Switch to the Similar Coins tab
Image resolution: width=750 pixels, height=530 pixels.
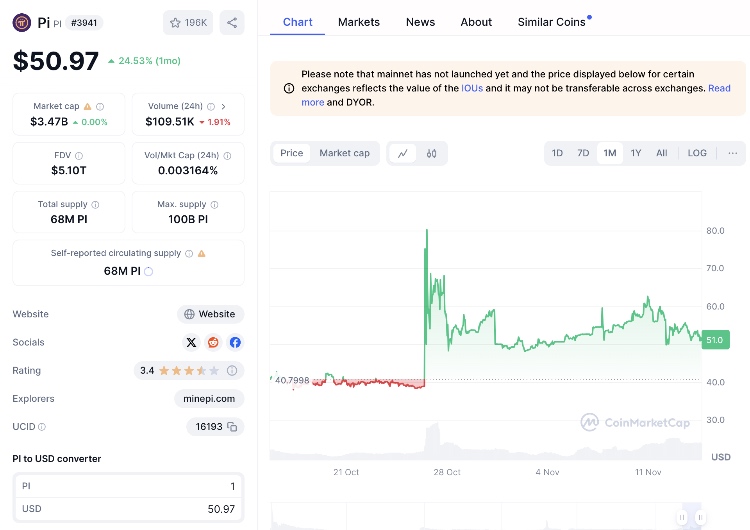click(551, 22)
